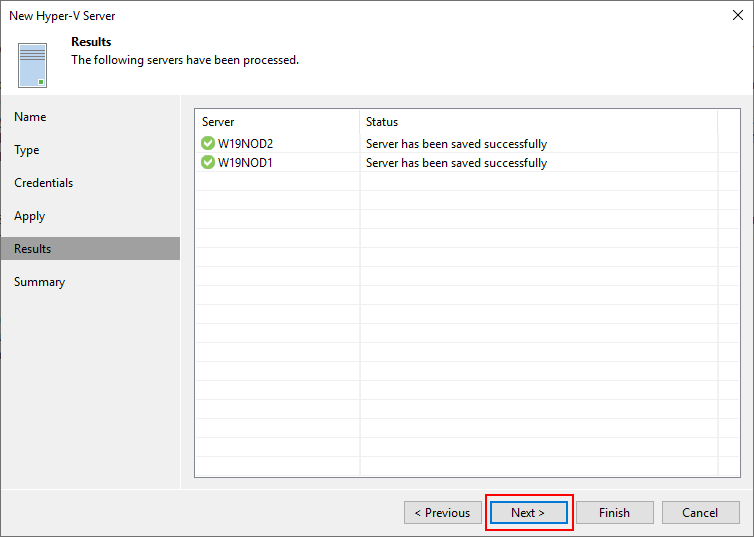
Task: Go to the Type wizard step
Action: point(26,150)
